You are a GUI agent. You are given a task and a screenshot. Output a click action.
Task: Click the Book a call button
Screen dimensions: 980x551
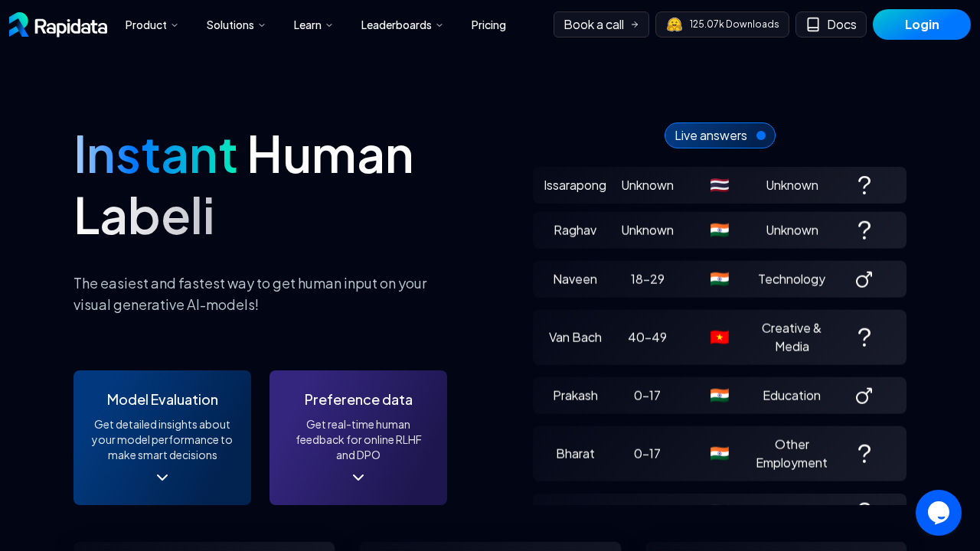tap(601, 24)
